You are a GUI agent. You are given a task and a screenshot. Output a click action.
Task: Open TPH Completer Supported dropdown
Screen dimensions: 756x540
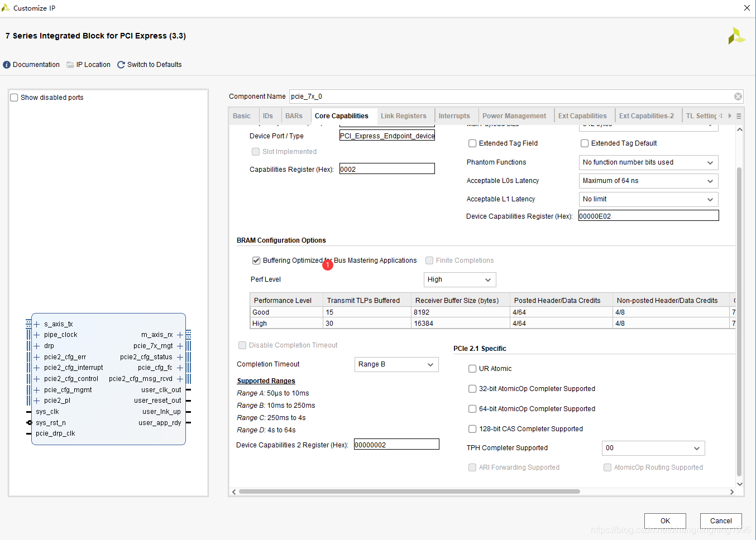point(653,448)
